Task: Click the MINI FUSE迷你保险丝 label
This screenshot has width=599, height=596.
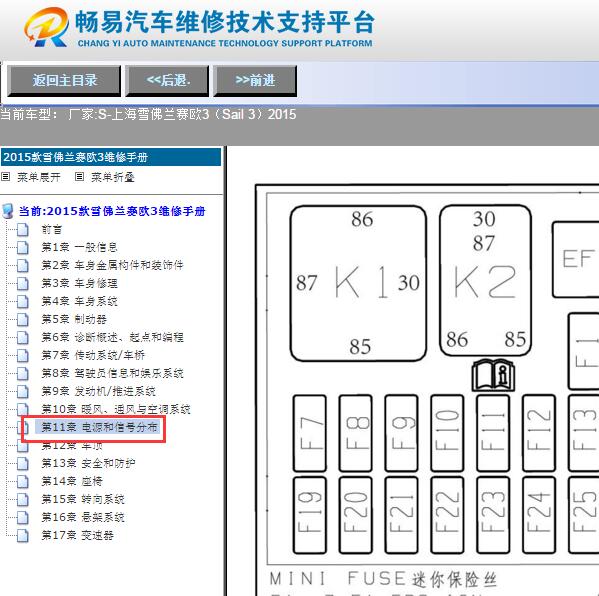Action: point(383,578)
